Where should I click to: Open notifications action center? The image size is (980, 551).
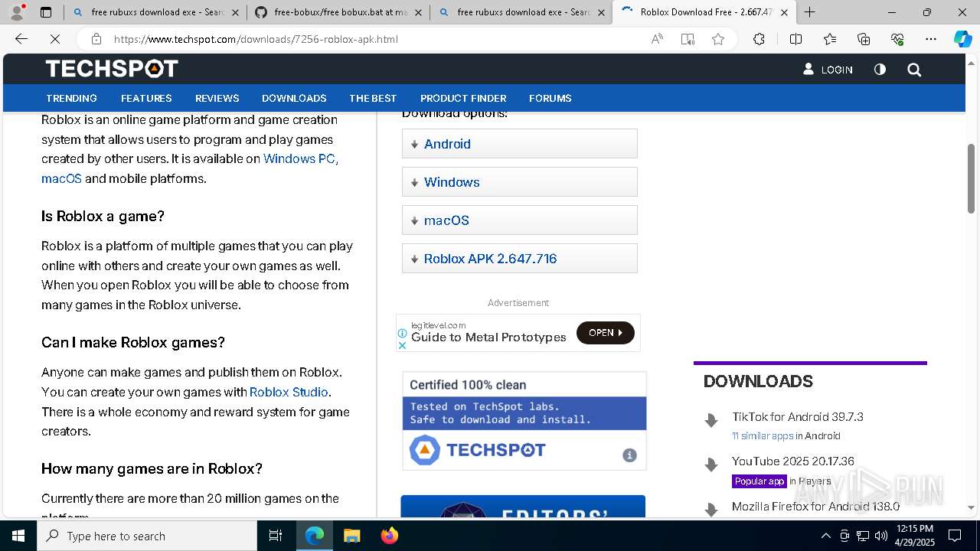[x=955, y=536]
